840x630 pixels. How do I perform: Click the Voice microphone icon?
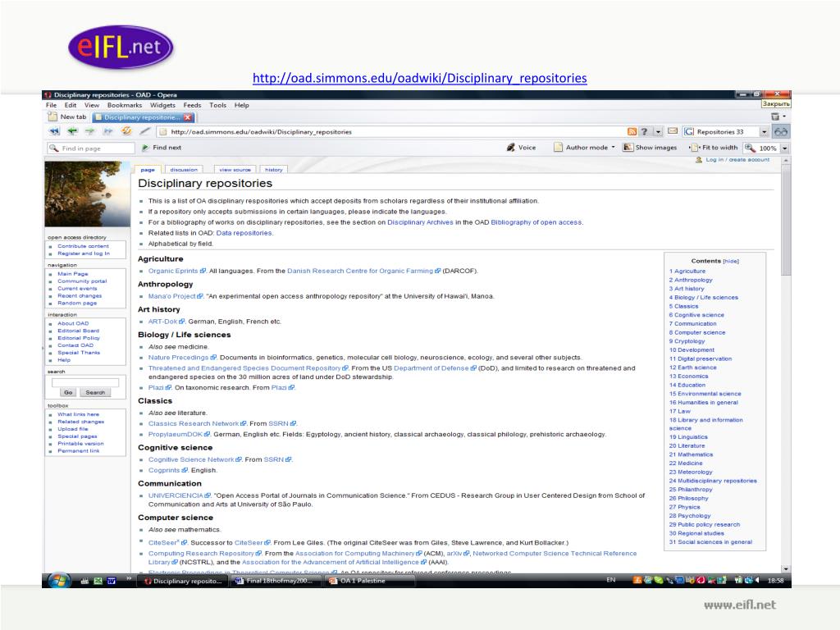pyautogui.click(x=510, y=148)
